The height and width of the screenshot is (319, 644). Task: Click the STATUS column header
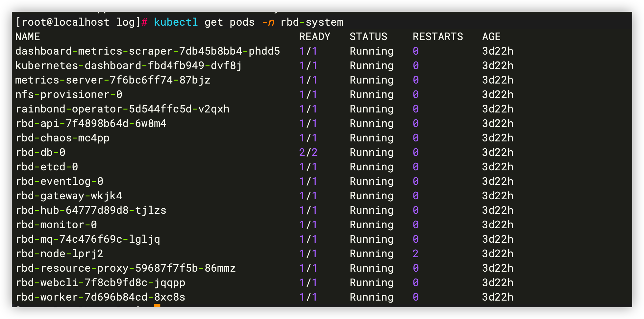tap(368, 37)
